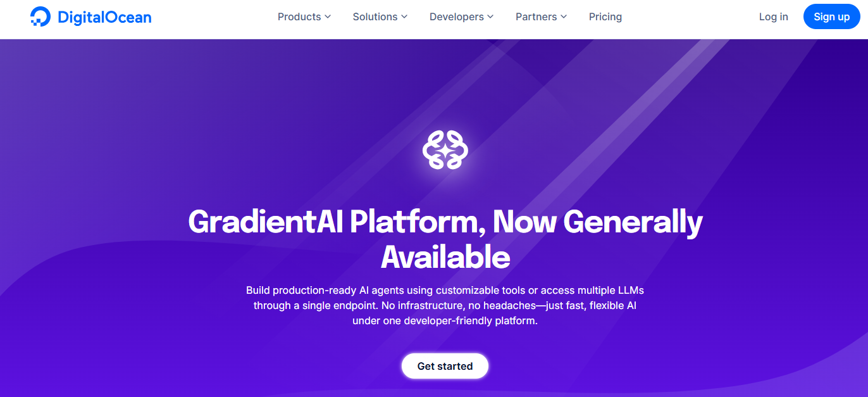Click the Log in link
The image size is (868, 397).
click(773, 16)
